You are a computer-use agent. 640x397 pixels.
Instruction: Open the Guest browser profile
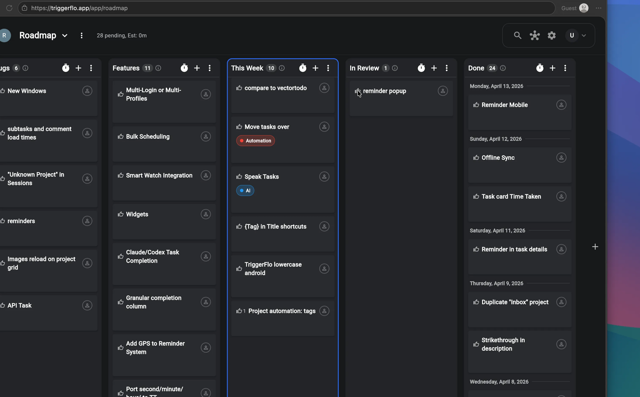pyautogui.click(x=575, y=8)
